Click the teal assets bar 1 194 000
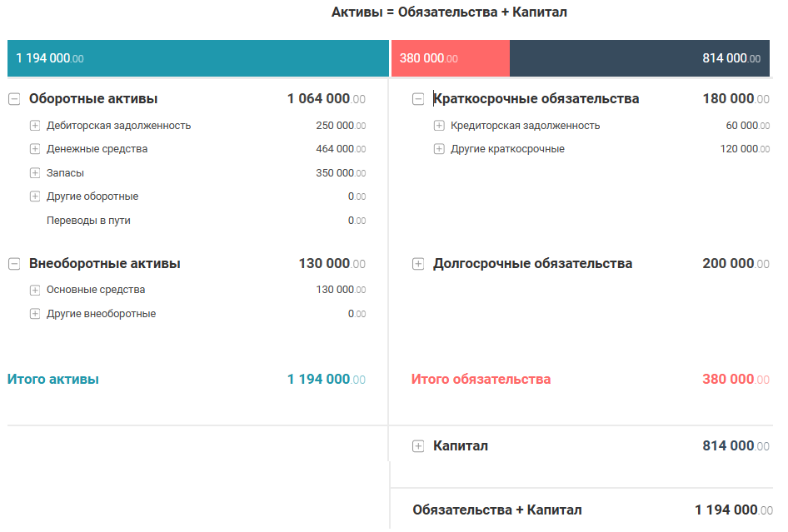 [198, 58]
